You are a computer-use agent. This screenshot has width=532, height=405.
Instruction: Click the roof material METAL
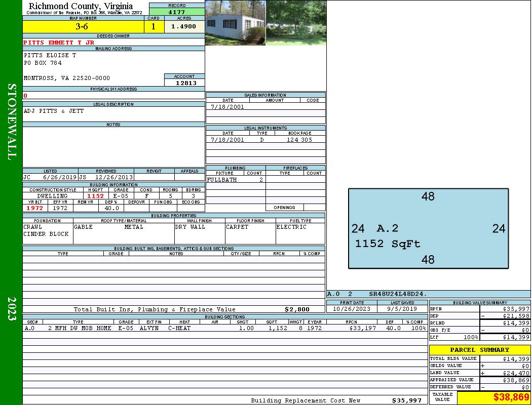click(x=134, y=227)
